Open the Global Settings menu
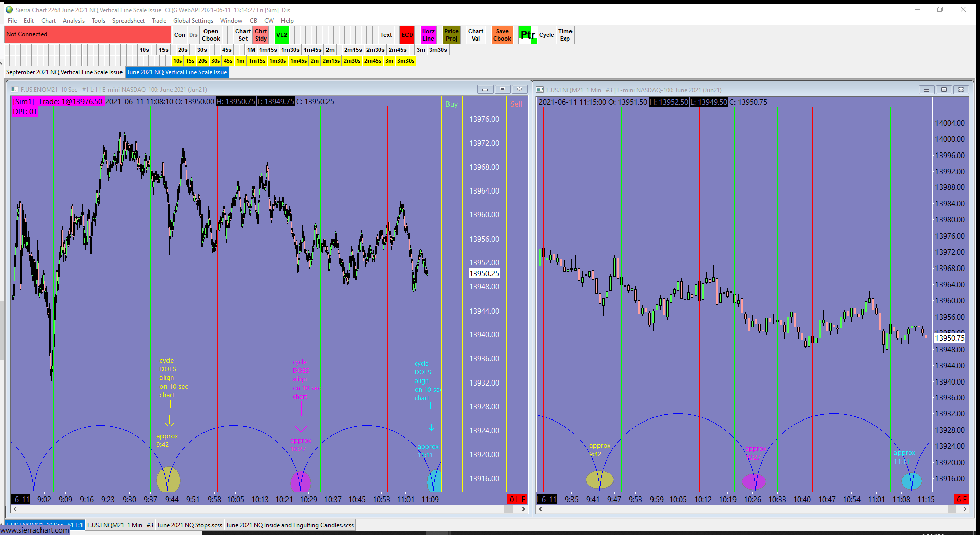Screen dimensions: 980x535 [193, 21]
